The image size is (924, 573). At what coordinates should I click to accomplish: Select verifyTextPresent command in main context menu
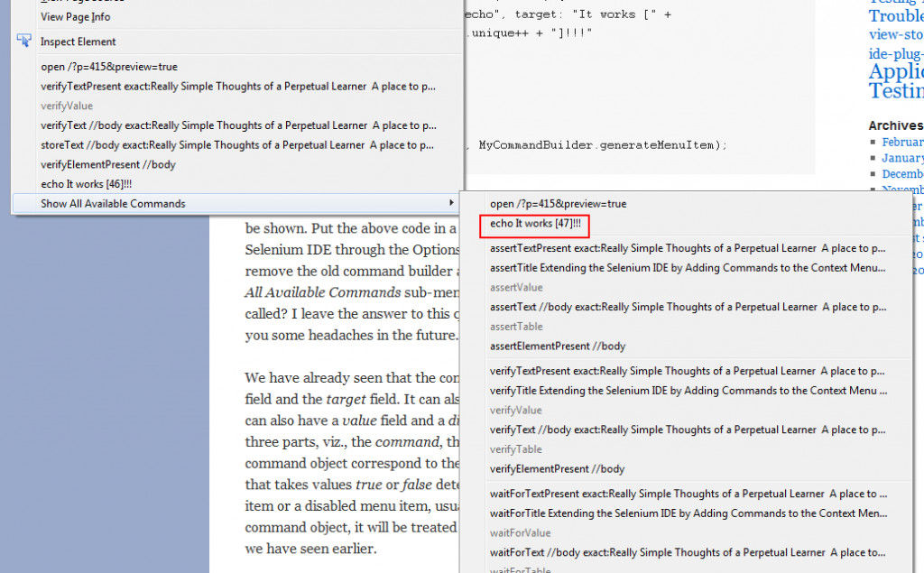(238, 86)
